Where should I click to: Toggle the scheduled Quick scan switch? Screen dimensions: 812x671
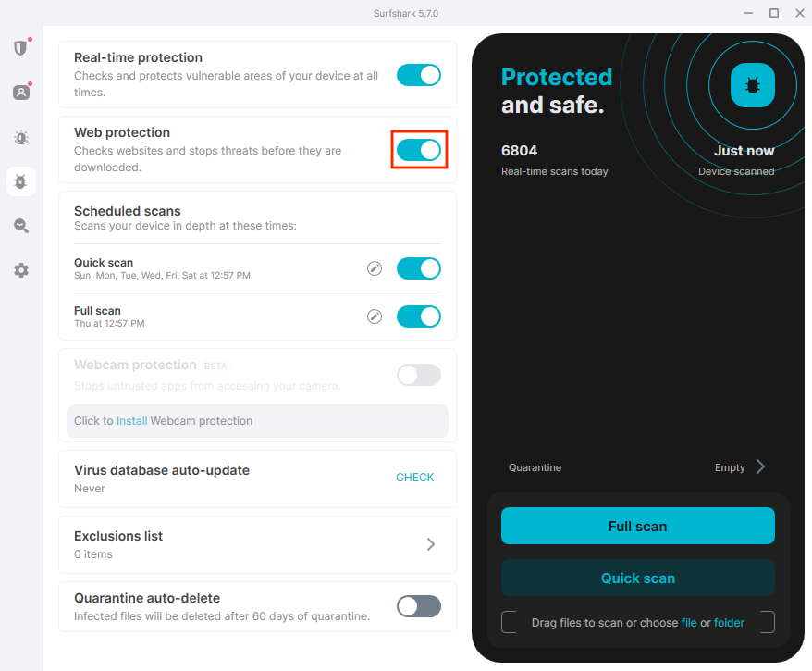(418, 268)
